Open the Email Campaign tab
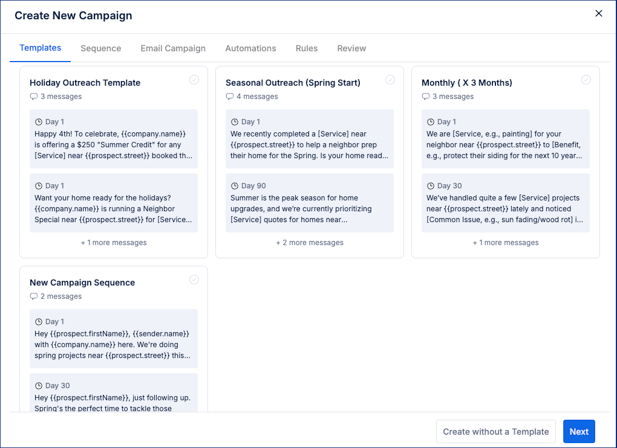 (x=173, y=48)
